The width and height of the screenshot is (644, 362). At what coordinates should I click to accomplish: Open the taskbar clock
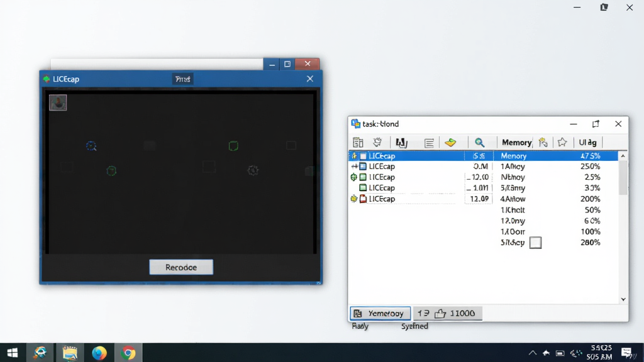tap(599, 353)
